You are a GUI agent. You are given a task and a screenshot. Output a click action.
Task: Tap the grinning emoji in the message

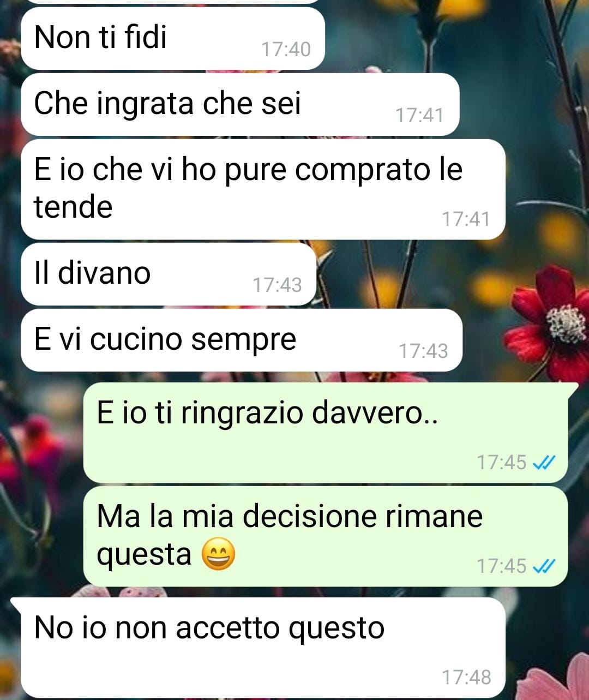click(x=218, y=554)
